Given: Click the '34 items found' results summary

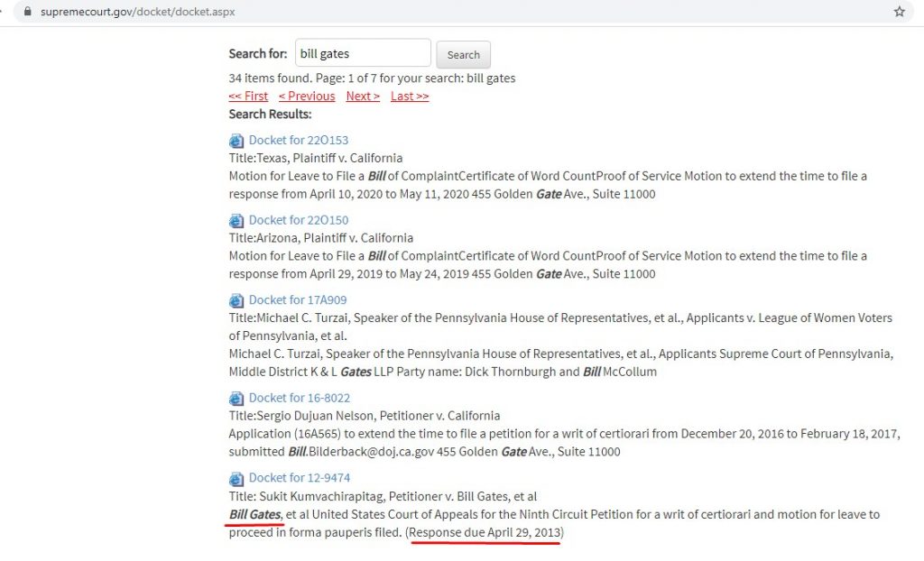Looking at the screenshot, I should tap(372, 78).
